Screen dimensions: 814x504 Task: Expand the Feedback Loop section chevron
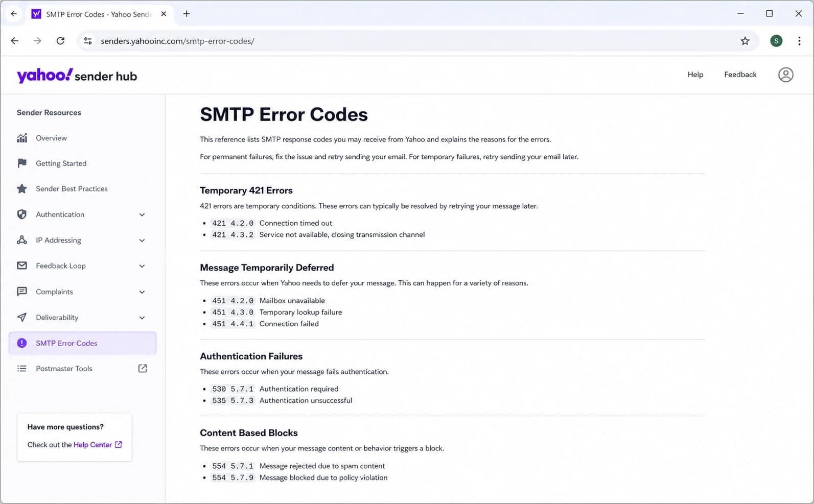point(142,266)
